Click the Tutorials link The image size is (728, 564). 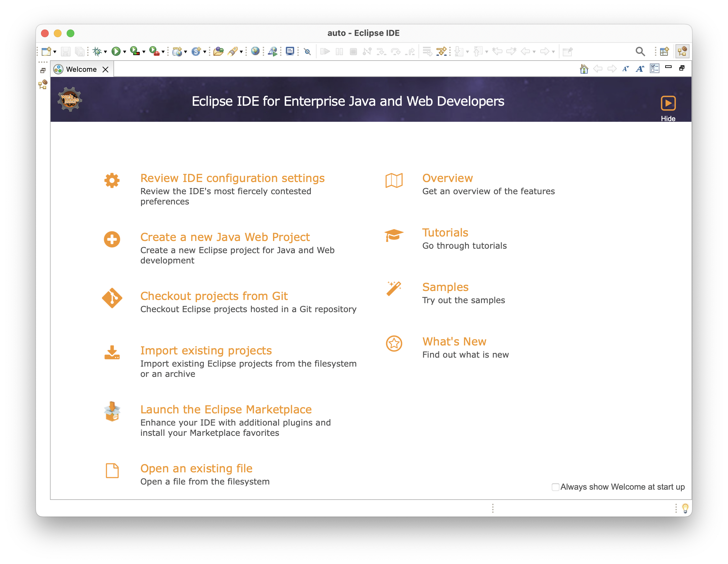coord(445,232)
